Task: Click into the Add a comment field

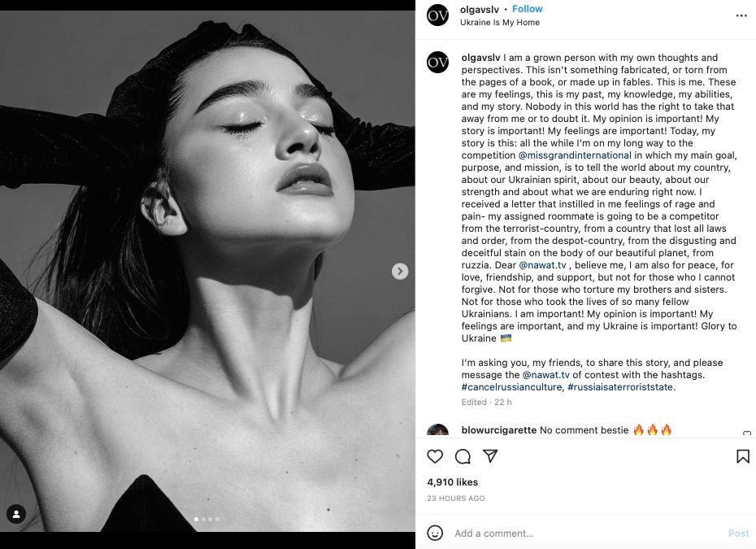Action: tap(586, 533)
